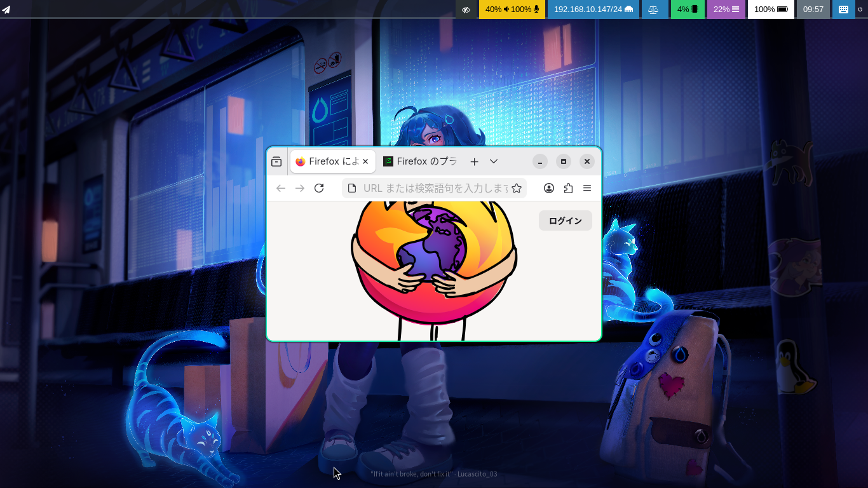Close the Firefox window
The width and height of the screenshot is (868, 488).
coord(587,161)
